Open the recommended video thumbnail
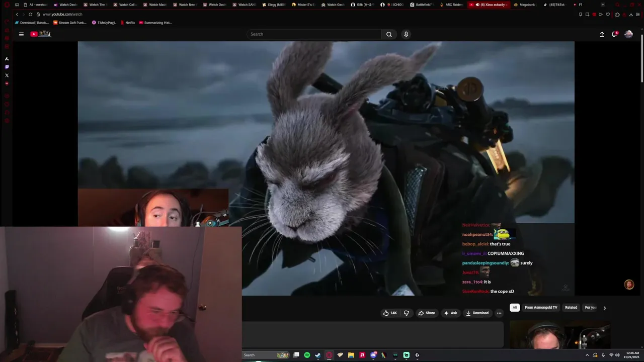The image size is (644, 362). coord(559,334)
